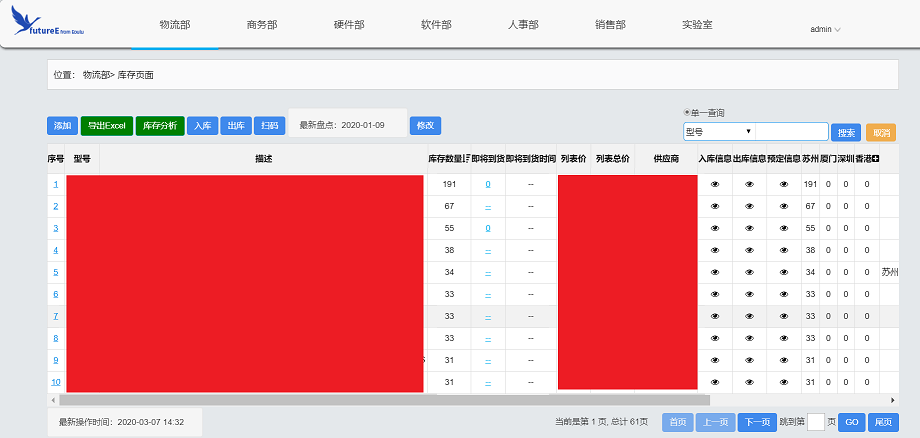Open the admin user dropdown

[825, 29]
